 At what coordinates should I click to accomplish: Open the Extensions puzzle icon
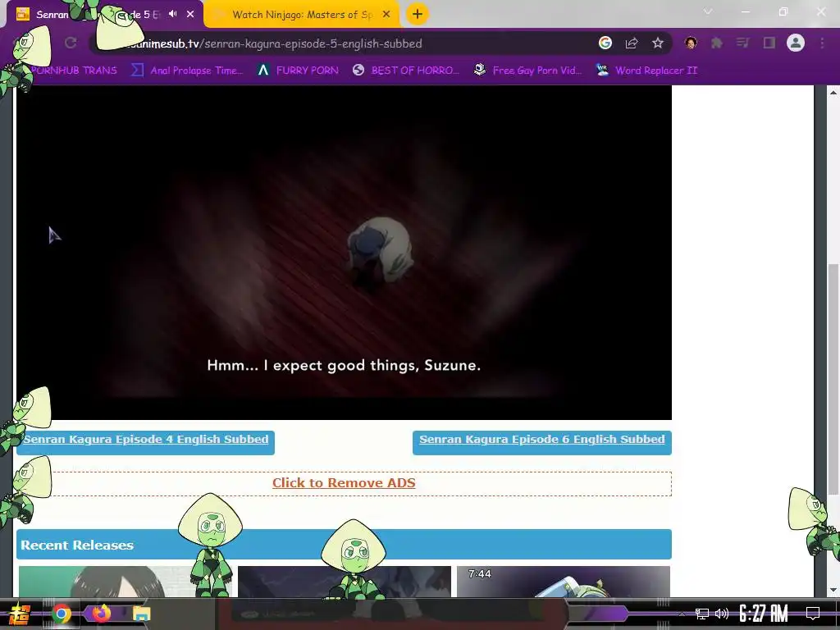[x=716, y=43]
